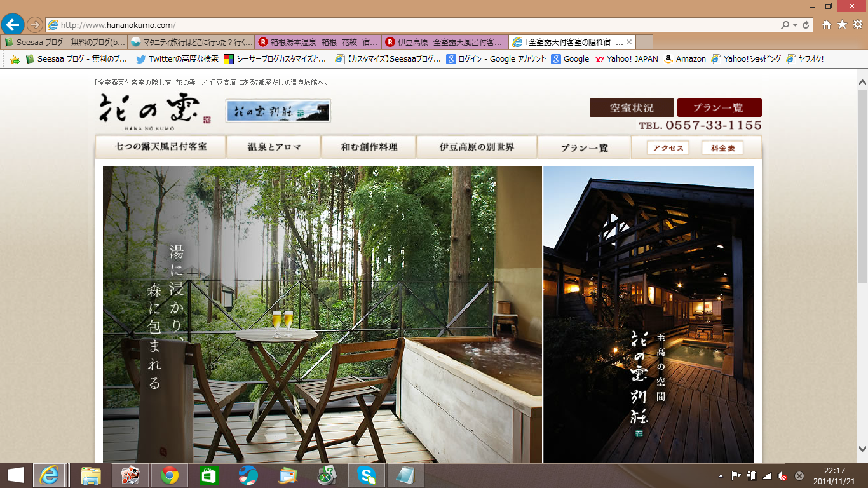868x488 pixels.
Task: Click the アクセス button
Action: 668,148
